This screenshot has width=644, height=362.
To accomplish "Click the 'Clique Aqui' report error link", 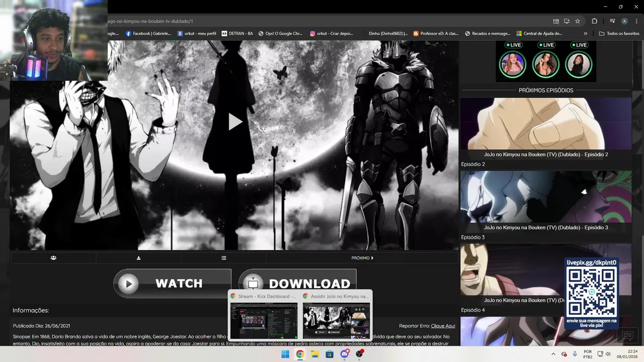I will click(x=443, y=326).
